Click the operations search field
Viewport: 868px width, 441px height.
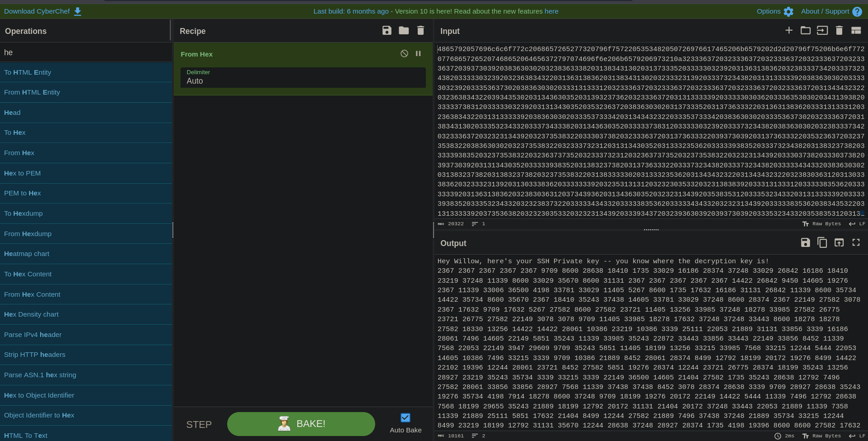[x=85, y=52]
